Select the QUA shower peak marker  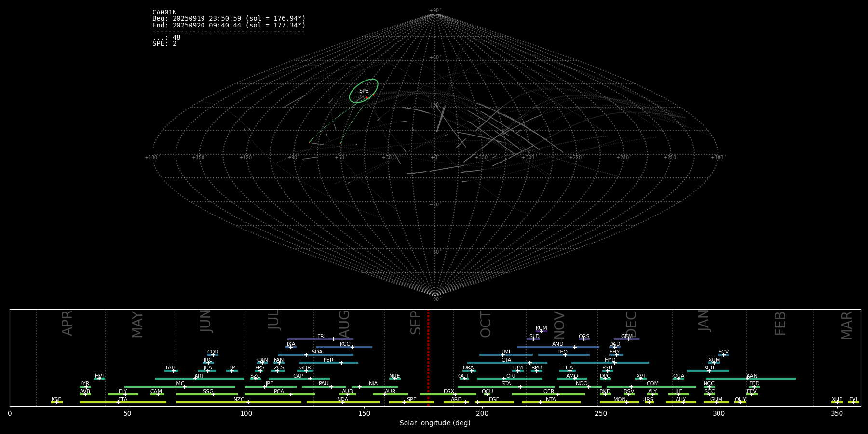pos(678,379)
